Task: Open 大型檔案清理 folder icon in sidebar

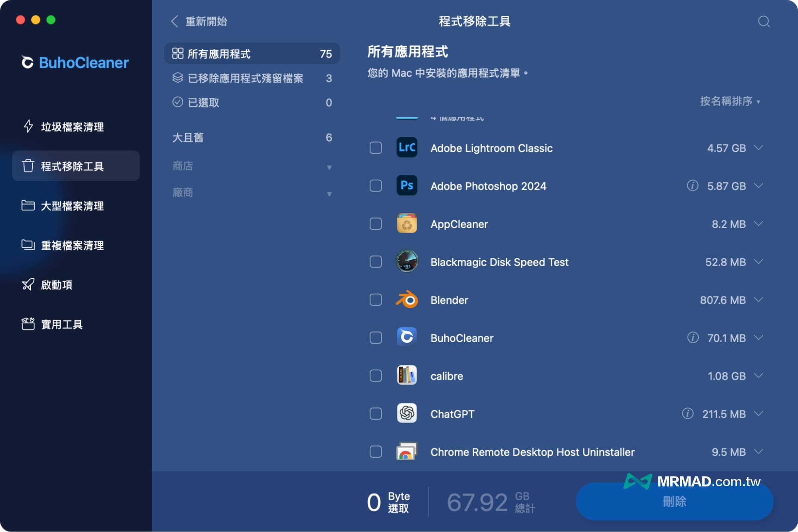Action: [28, 206]
